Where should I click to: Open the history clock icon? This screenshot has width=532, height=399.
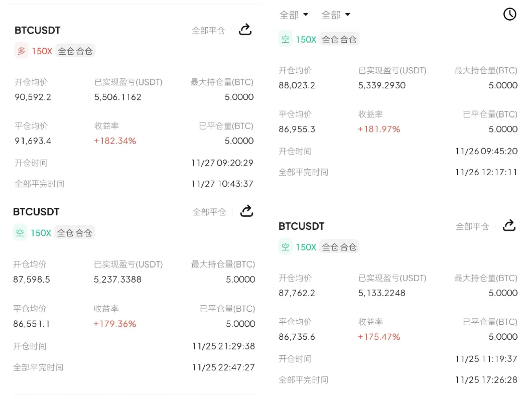pyautogui.click(x=510, y=14)
